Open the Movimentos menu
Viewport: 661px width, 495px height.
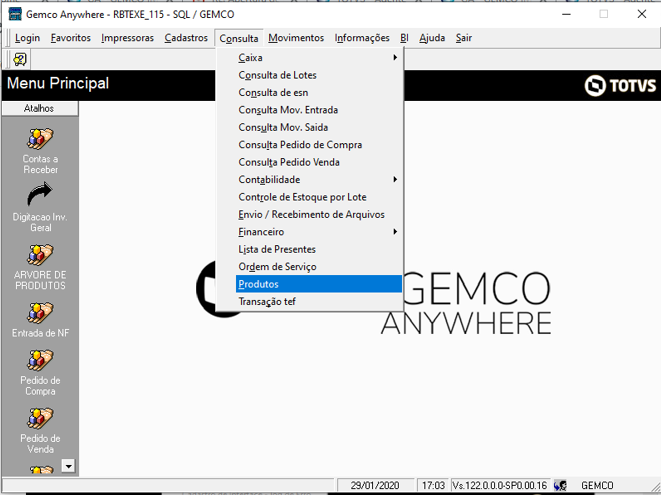click(x=296, y=38)
